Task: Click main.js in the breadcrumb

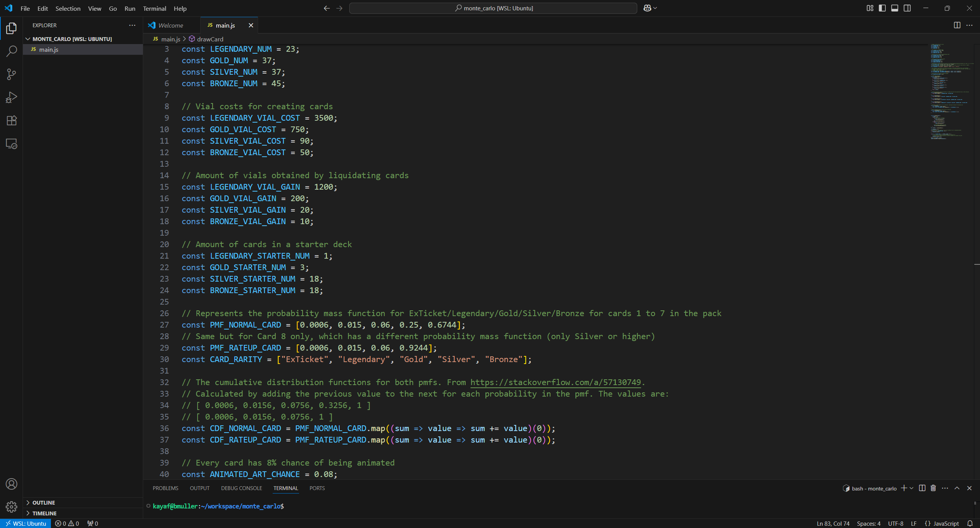Action: click(x=167, y=39)
